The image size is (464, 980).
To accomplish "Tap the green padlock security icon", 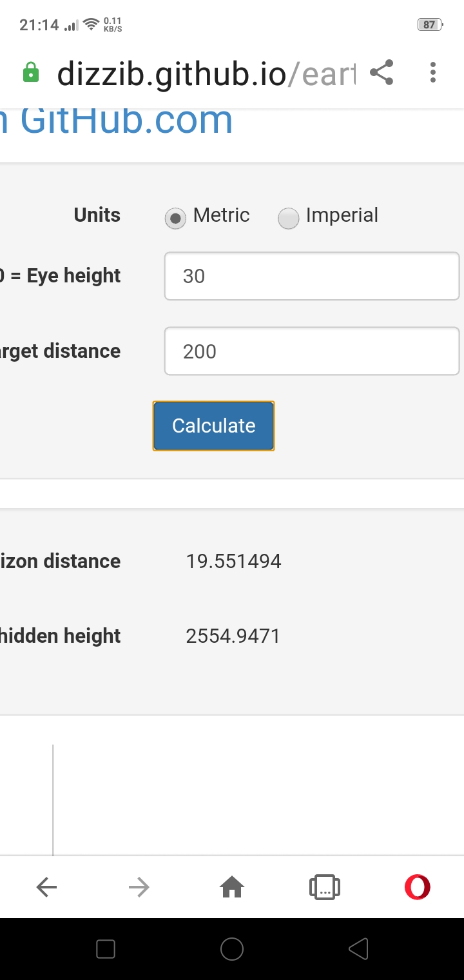I will pos(31,73).
